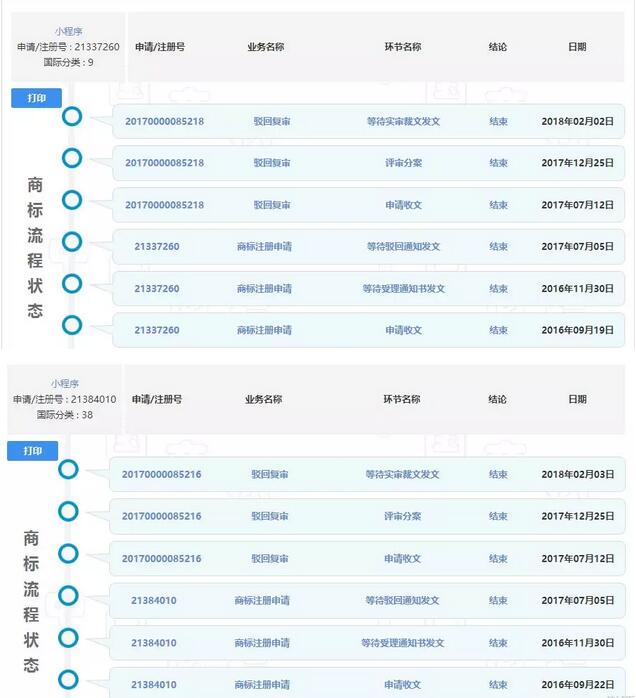The image size is (636, 698).
Task: Click date 2017年12月25日 in second table
Action: click(x=578, y=516)
